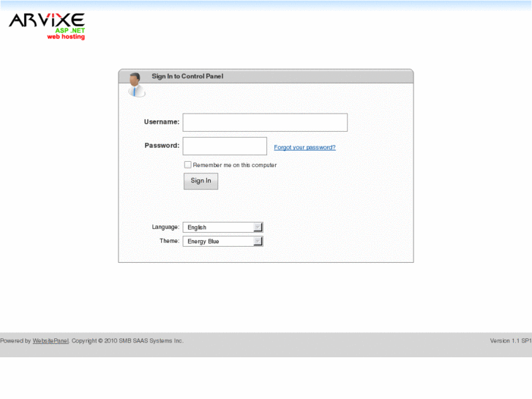Screen dimensions: 532x399
Task: Open the Language dropdown showing English
Action: pos(223,227)
